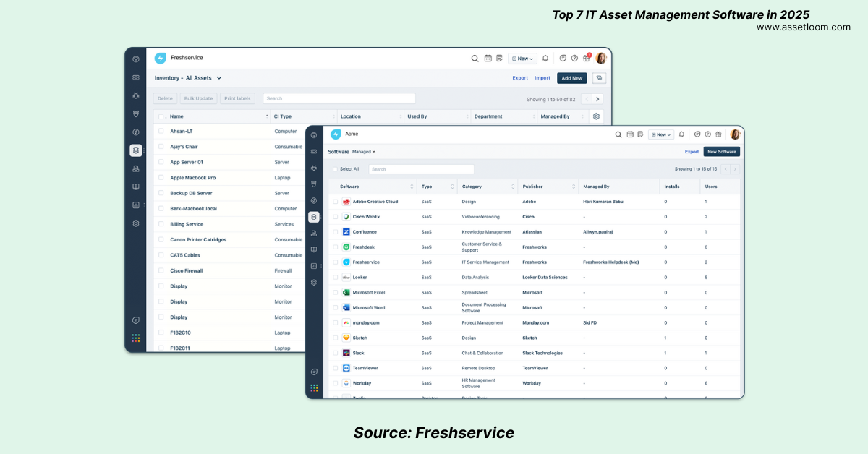Click Add New asset button
Screen dimensions: 868x454
tap(571, 78)
